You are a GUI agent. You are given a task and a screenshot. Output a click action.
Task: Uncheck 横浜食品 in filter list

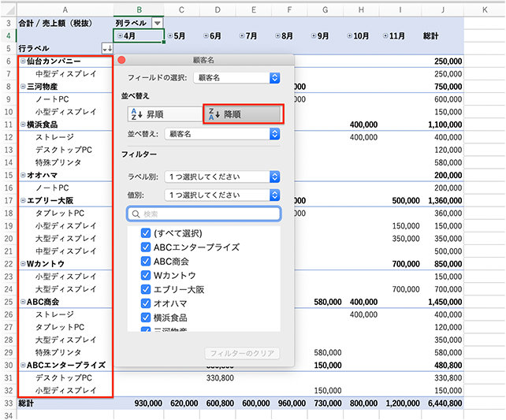pos(146,318)
